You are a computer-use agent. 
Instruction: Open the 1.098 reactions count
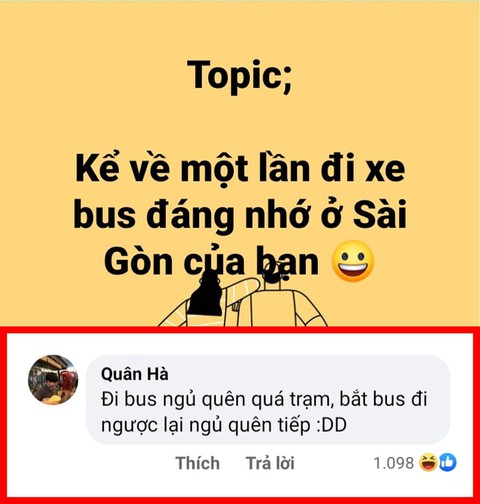394,463
